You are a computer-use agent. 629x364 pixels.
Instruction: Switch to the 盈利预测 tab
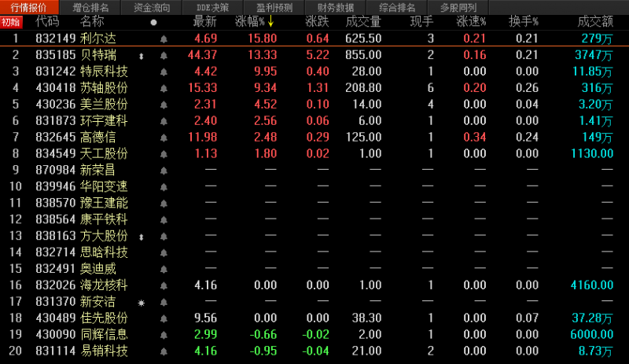point(274,7)
